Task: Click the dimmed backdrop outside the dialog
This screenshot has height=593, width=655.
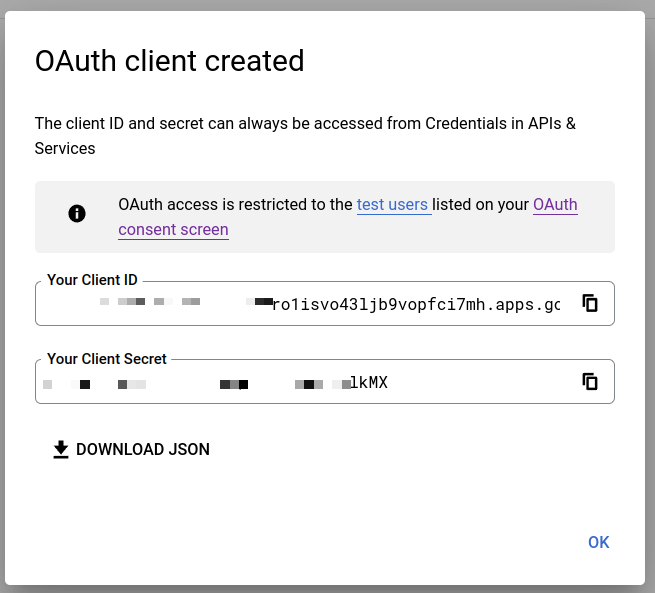Action: 650,300
